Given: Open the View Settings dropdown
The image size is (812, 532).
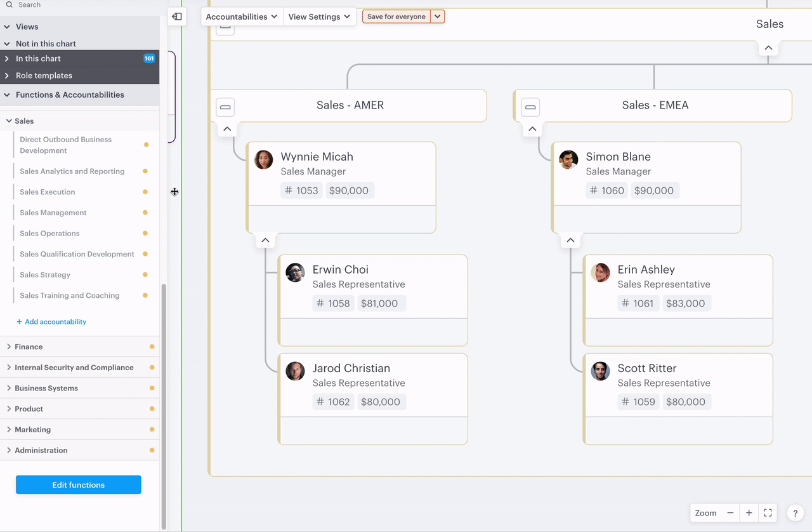Looking at the screenshot, I should [319, 17].
